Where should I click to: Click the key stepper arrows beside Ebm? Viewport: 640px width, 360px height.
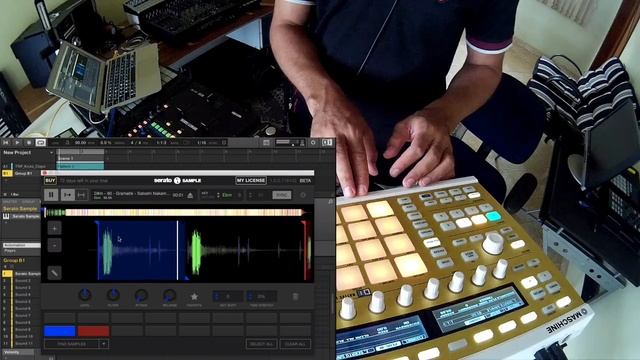pos(218,195)
